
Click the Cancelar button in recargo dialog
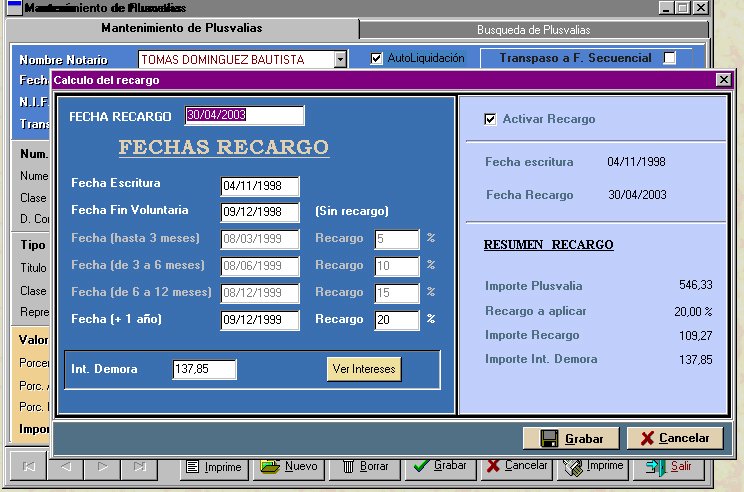click(x=675, y=438)
